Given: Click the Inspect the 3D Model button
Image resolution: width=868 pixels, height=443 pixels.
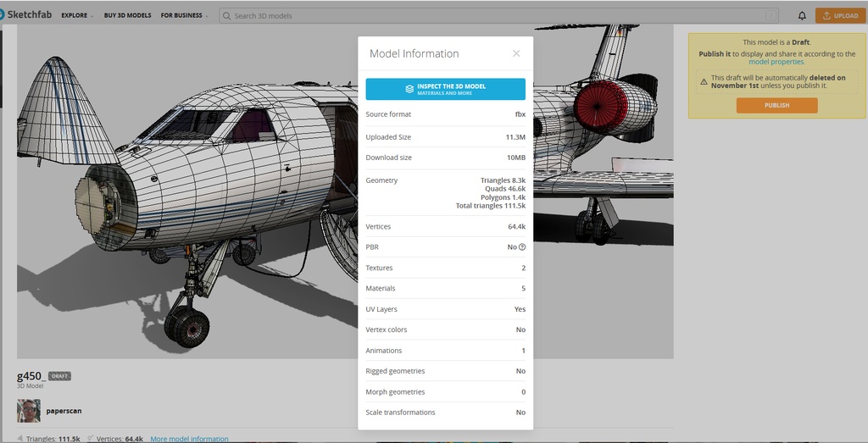Looking at the screenshot, I should pyautogui.click(x=445, y=89).
